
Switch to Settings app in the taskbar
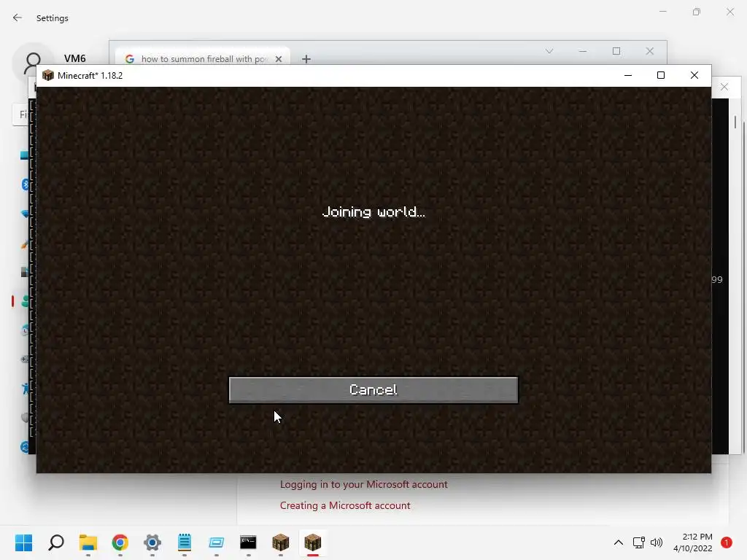pos(152,542)
